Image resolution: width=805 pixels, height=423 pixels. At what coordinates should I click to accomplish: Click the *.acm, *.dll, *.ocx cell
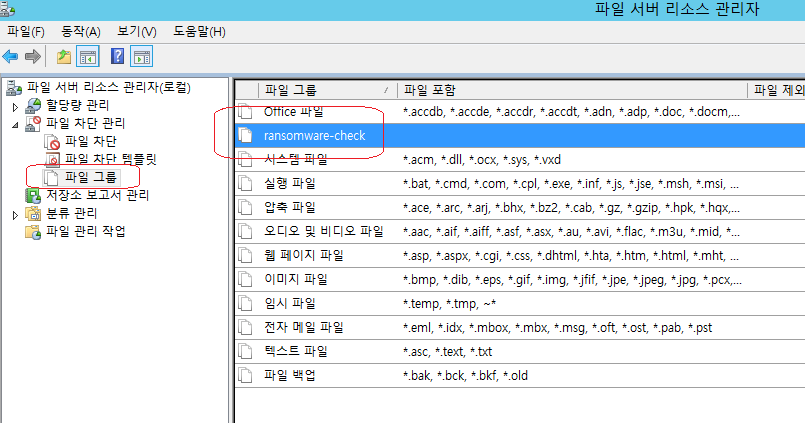[482, 160]
